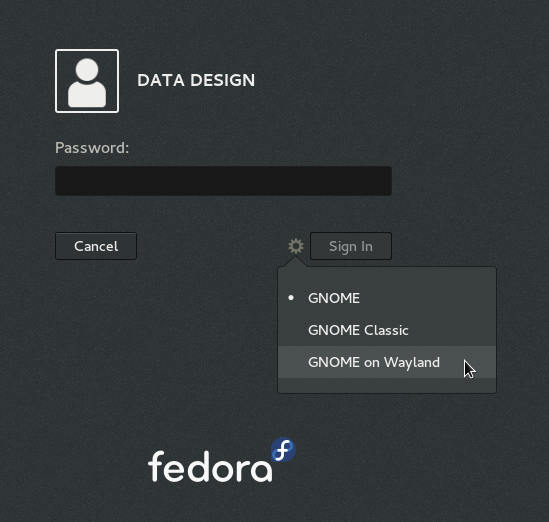The image size is (549, 522).
Task: Click the Cancel button
Action: click(96, 246)
